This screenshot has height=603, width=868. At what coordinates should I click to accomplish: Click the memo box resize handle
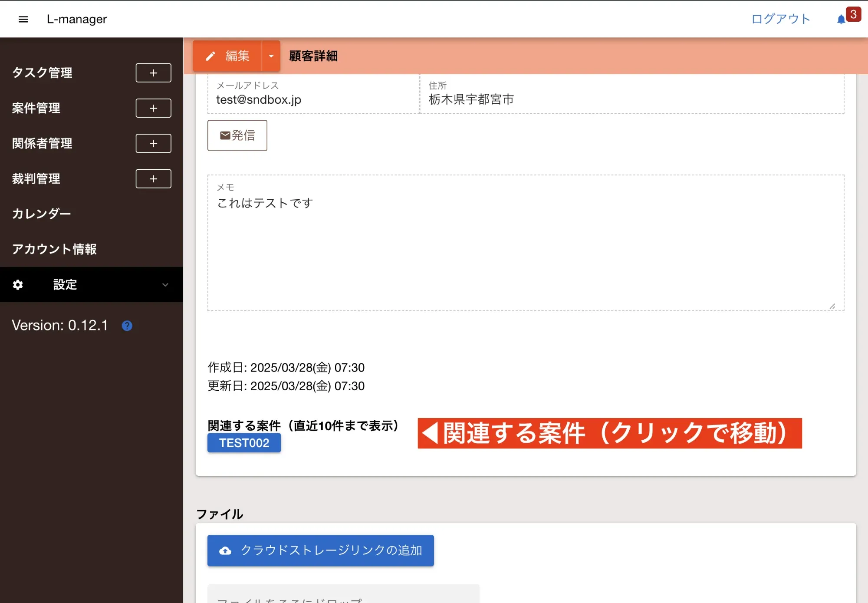pyautogui.click(x=832, y=306)
